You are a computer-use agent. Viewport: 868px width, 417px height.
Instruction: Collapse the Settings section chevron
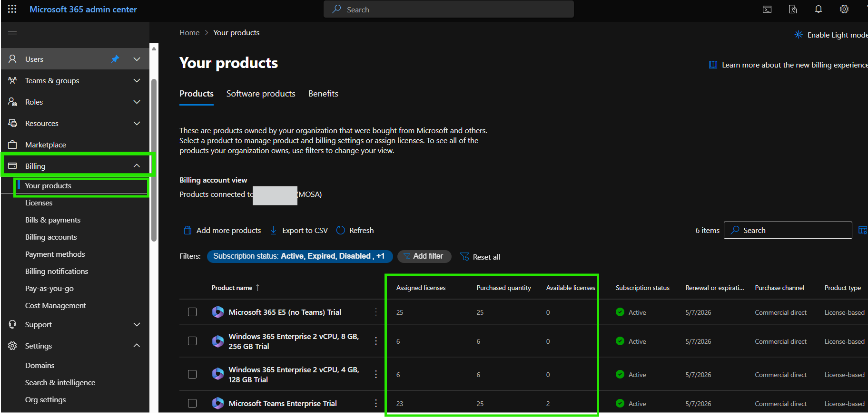[x=137, y=346]
